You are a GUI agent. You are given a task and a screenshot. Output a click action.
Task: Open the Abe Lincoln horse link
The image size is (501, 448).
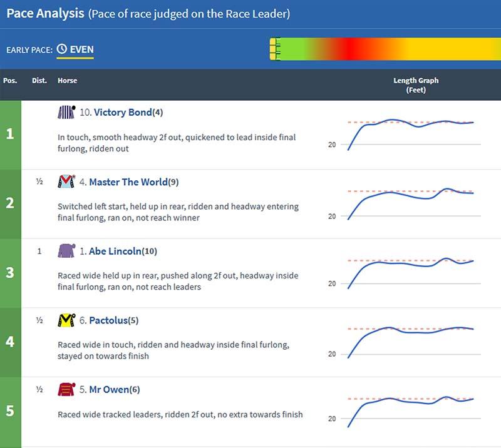coord(115,251)
